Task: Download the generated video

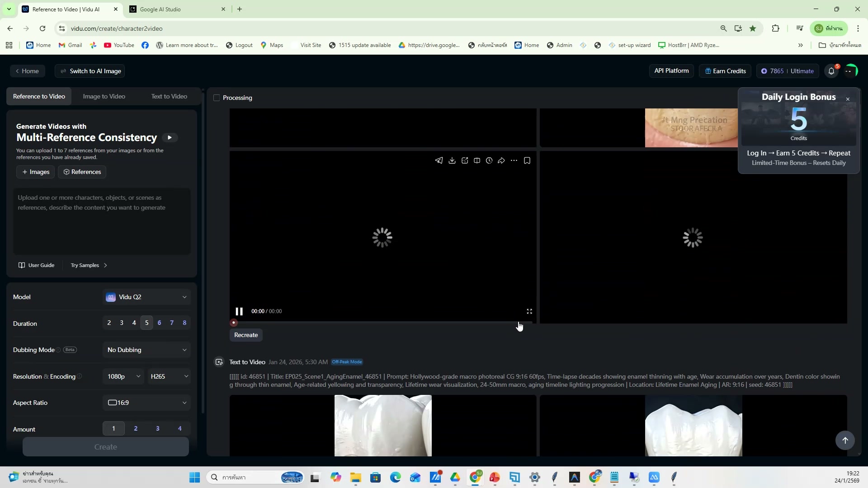Action: click(x=452, y=160)
